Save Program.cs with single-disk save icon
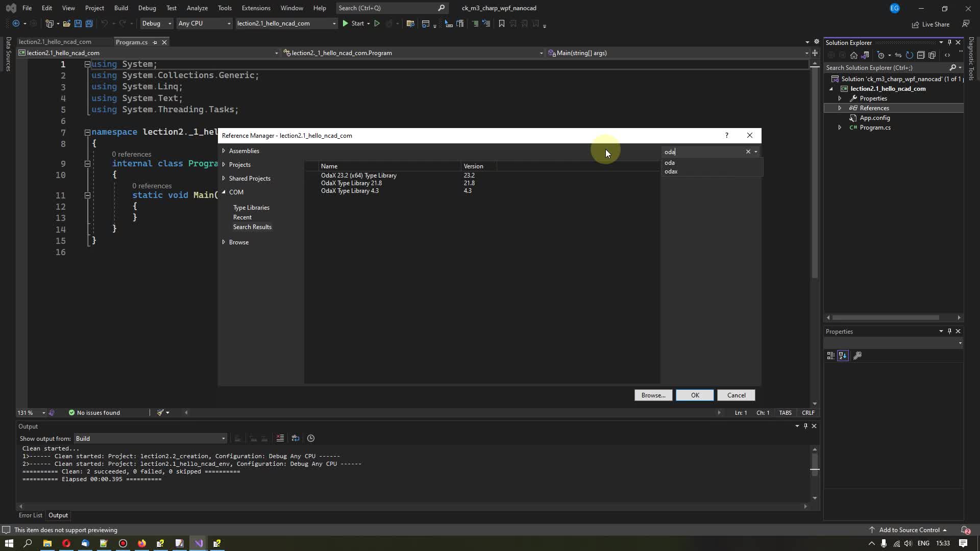This screenshot has height=551, width=980. 78,23
